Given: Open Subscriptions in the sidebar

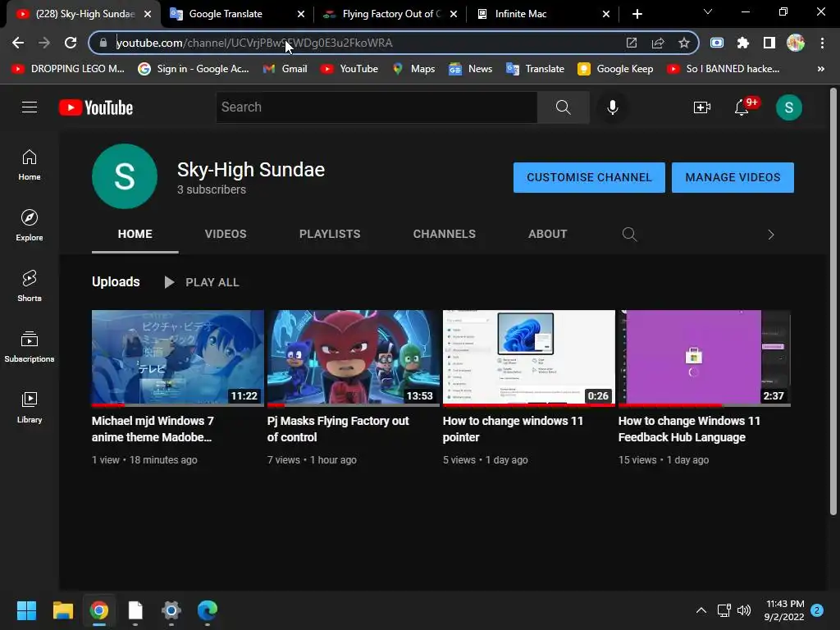Looking at the screenshot, I should tap(30, 347).
